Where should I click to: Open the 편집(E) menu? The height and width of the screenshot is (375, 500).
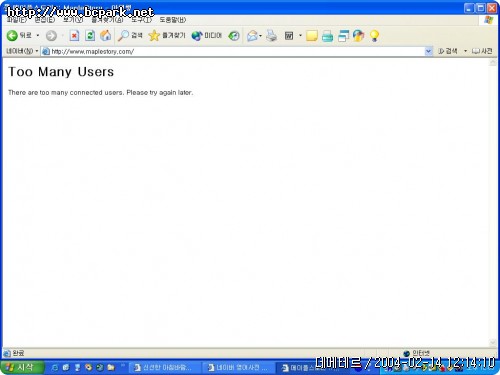[x=45, y=20]
